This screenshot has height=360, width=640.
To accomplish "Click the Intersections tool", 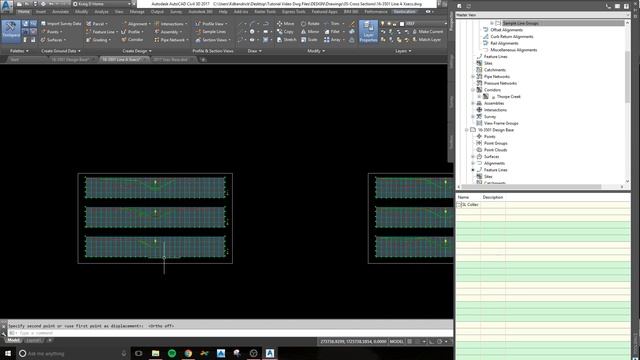I will [x=170, y=24].
